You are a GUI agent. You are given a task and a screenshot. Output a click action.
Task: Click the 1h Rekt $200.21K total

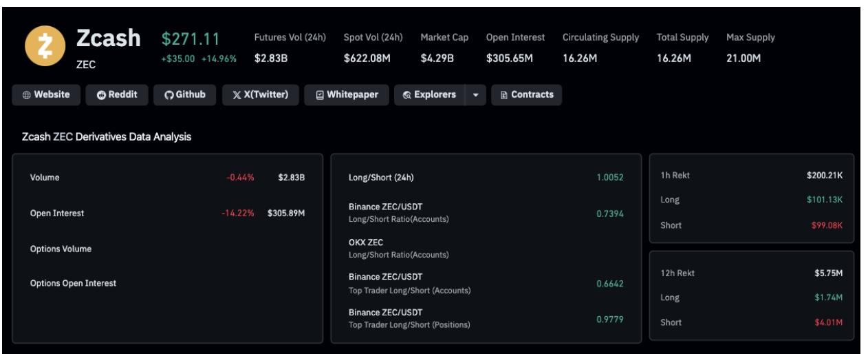point(824,176)
